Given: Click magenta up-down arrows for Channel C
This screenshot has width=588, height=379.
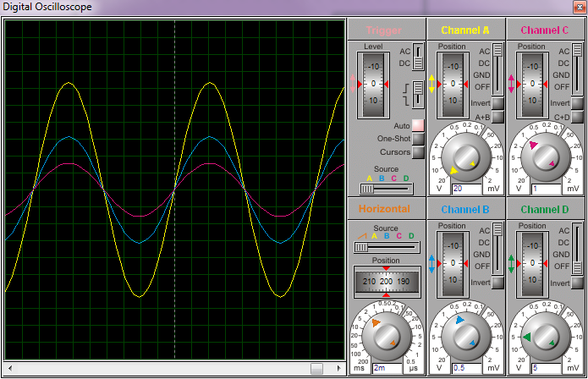Looking at the screenshot, I should pos(511,84).
